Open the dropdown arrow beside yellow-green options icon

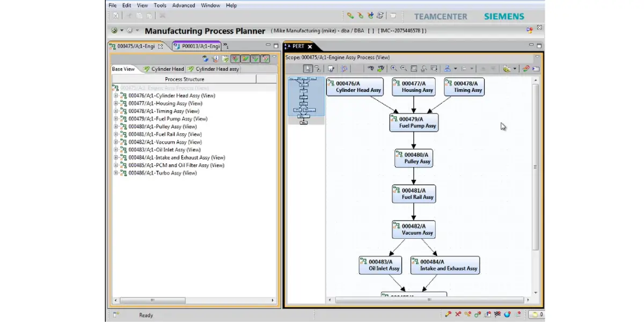pos(515,69)
